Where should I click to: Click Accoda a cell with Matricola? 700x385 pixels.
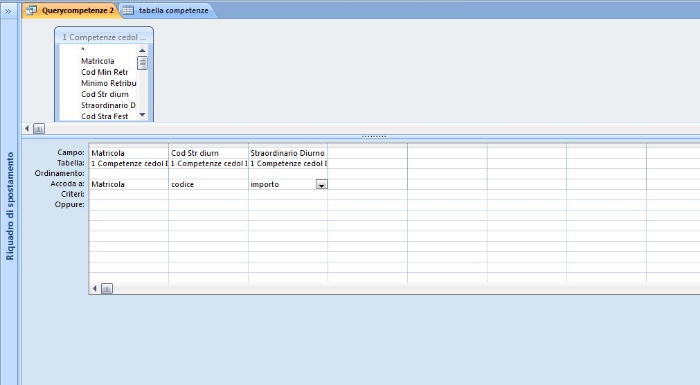tap(129, 184)
